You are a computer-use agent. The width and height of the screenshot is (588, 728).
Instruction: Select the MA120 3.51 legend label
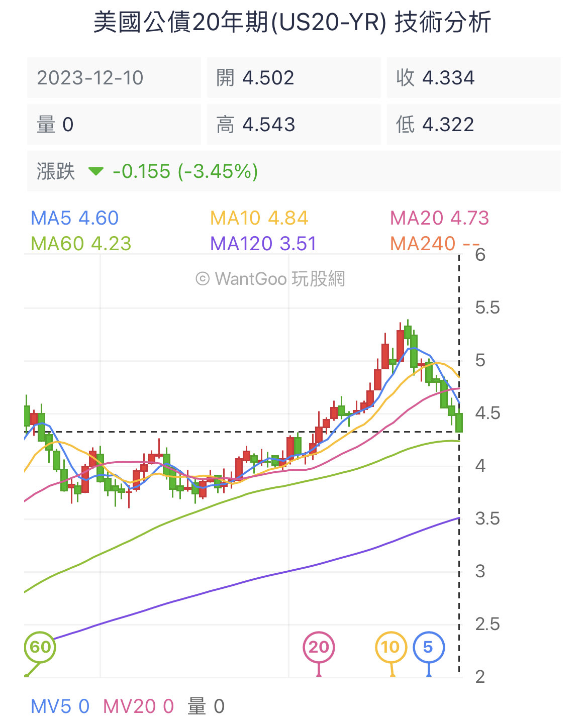point(263,244)
